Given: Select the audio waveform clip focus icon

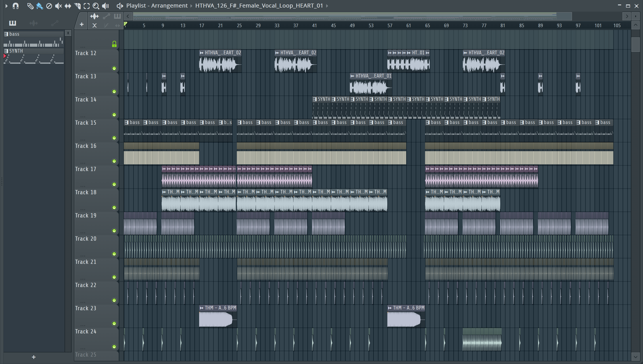Looking at the screenshot, I should 95,17.
